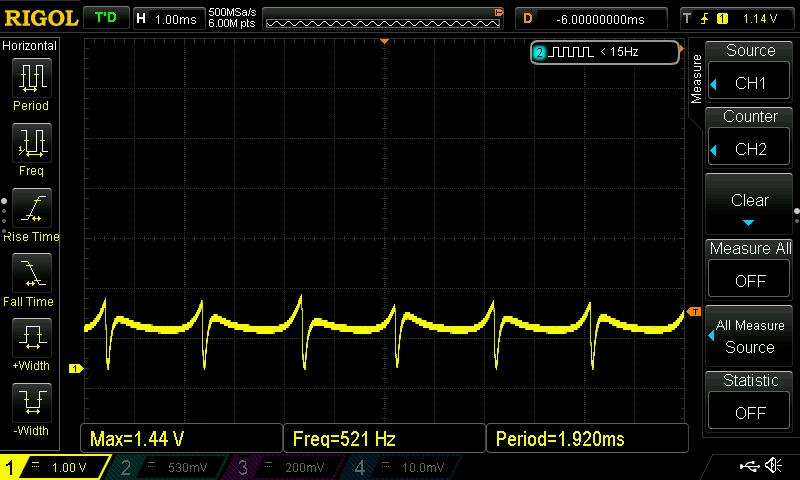Viewport: 800px width, 480px height.
Task: Click the speaker sound icon
Action: click(773, 466)
